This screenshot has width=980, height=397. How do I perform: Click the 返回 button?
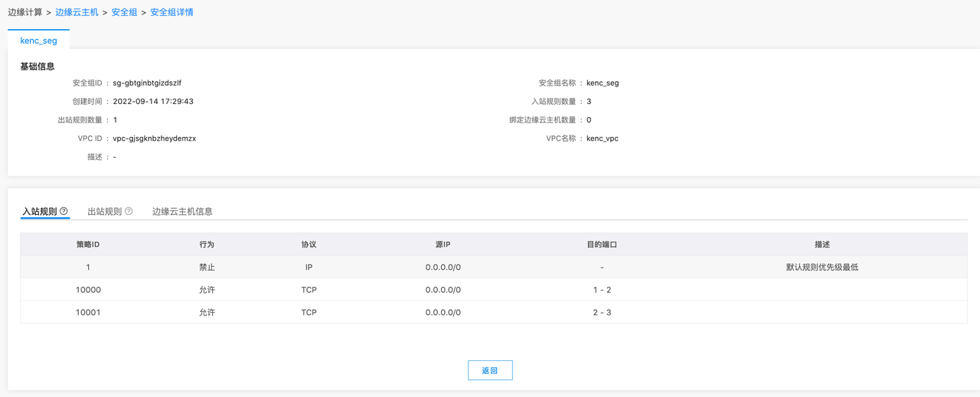[x=490, y=370]
